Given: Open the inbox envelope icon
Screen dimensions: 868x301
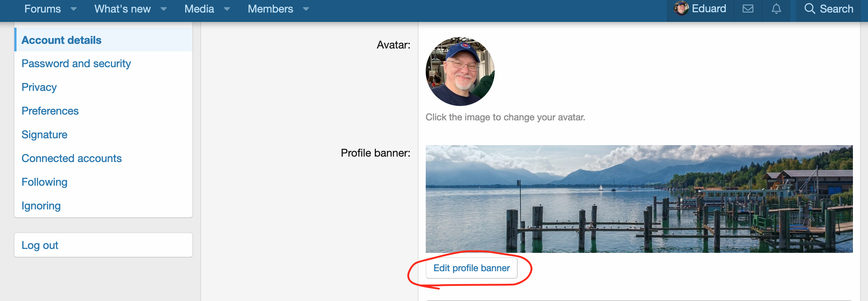Looking at the screenshot, I should pyautogui.click(x=748, y=9).
